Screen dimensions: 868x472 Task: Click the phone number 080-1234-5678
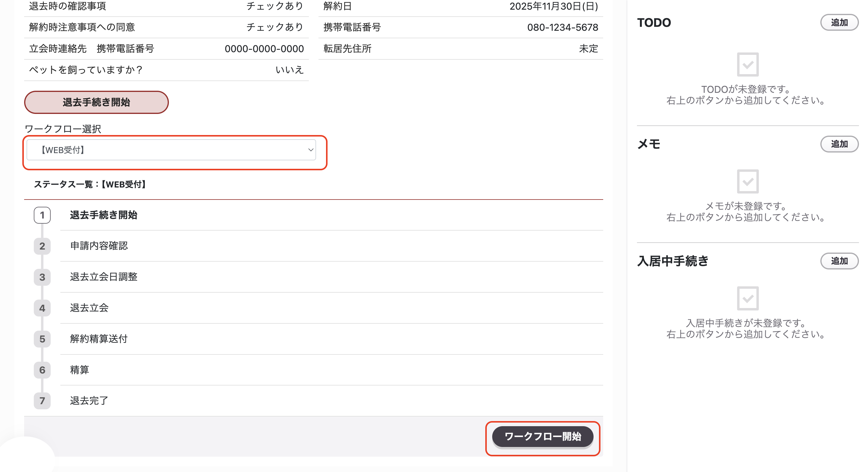point(562,27)
